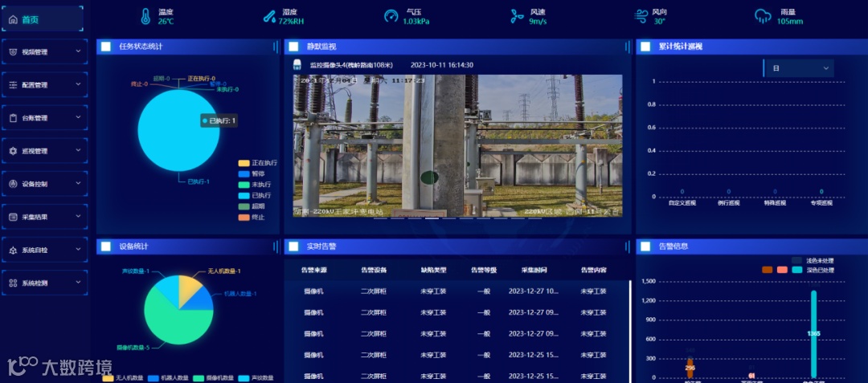This screenshot has width=868, height=383.
Task: Toggle 无人机数量 legend under device pie
Action: (123, 378)
